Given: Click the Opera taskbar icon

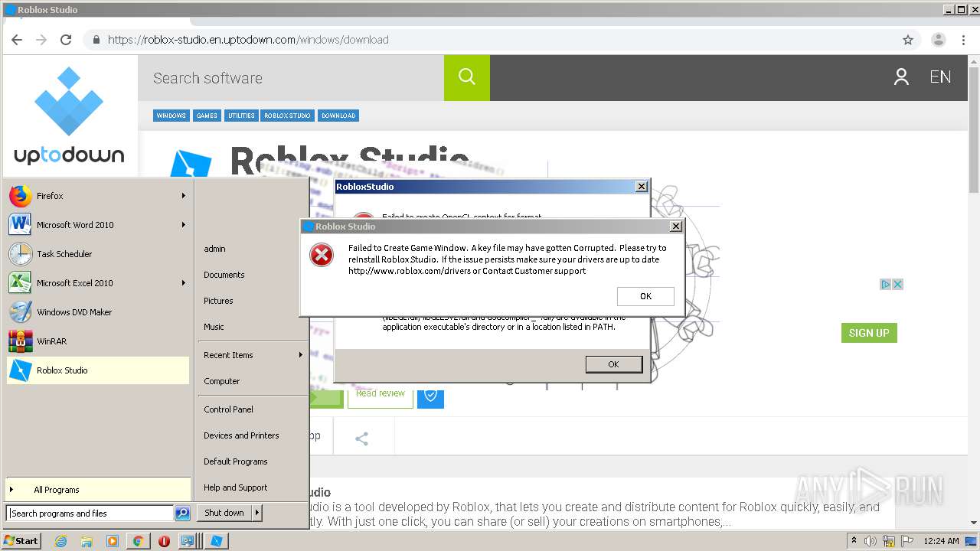Looking at the screenshot, I should pyautogui.click(x=164, y=541).
